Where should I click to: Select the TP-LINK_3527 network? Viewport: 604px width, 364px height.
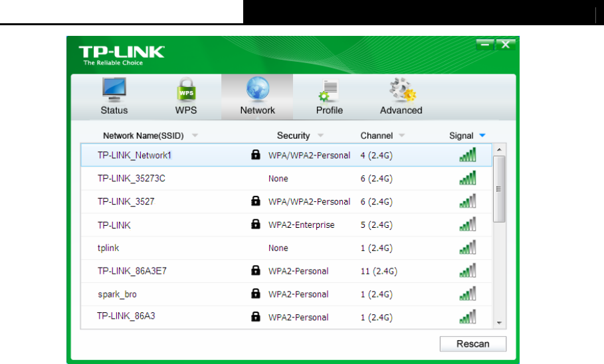tap(286, 201)
